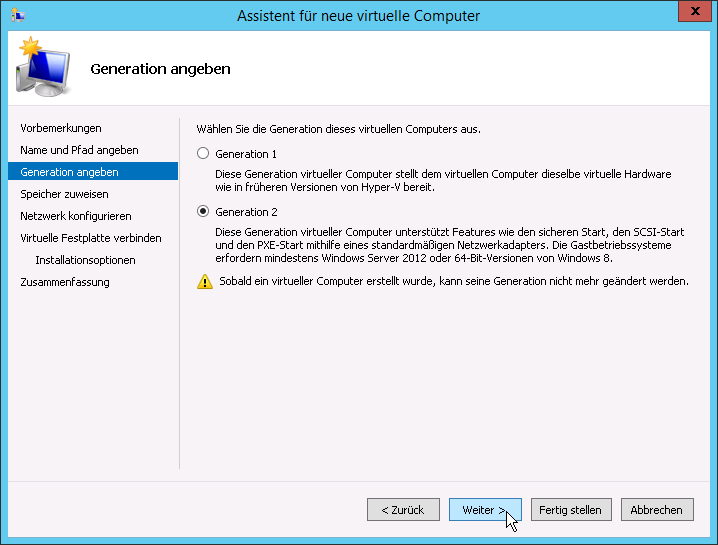
Task: Click the yellow warning triangle icon
Action: pos(205,281)
